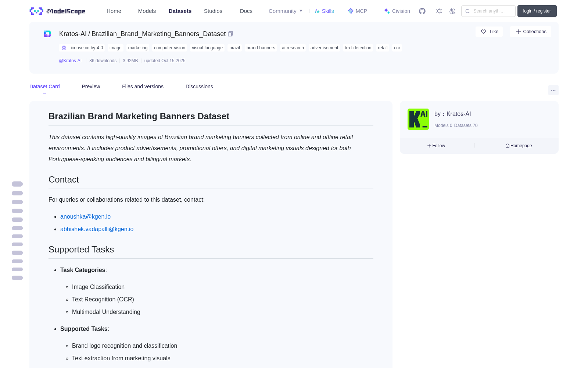Open the Docs navigation item
This screenshot has height=368, width=588.
click(x=246, y=11)
